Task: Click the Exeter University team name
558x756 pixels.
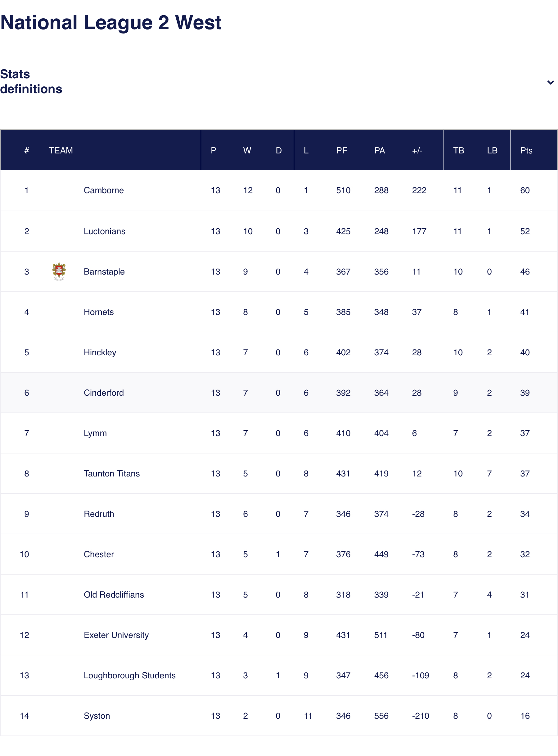Action: click(x=116, y=635)
